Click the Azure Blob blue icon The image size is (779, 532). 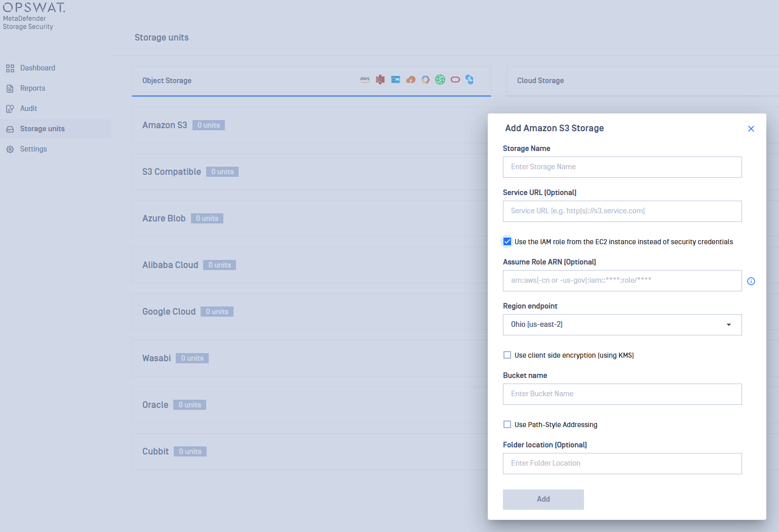tap(396, 80)
